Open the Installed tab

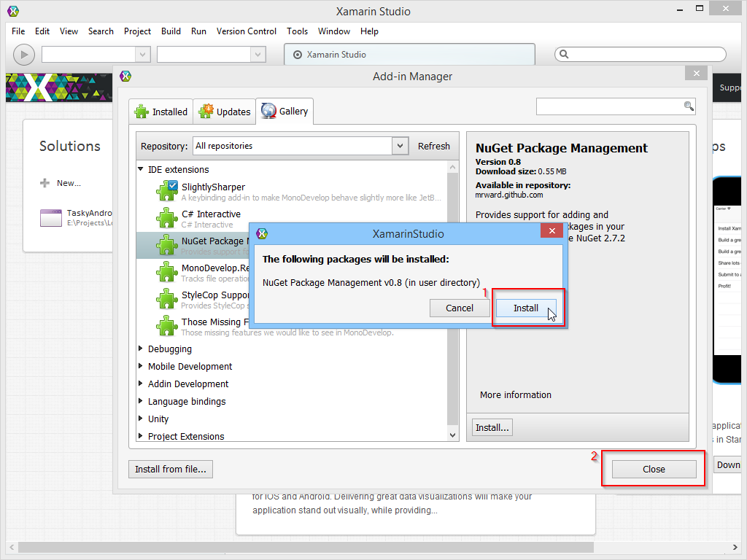pos(161,112)
